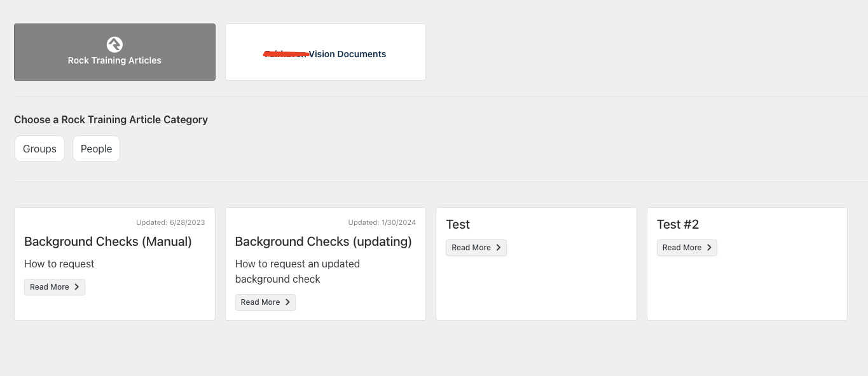Click the "Updated: 6/28/2023" date label
This screenshot has width=868, height=376.
point(170,222)
